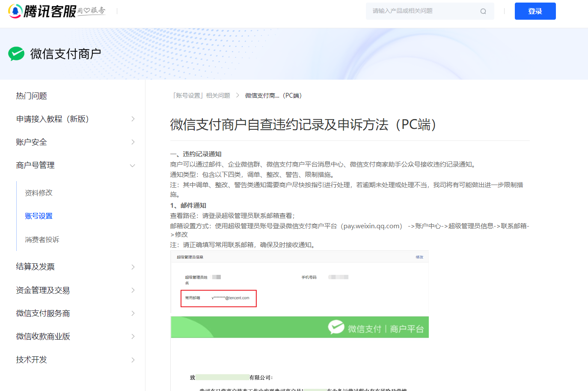Click the 微信支付商户 banner title
This screenshot has height=391, width=588.
[x=66, y=54]
